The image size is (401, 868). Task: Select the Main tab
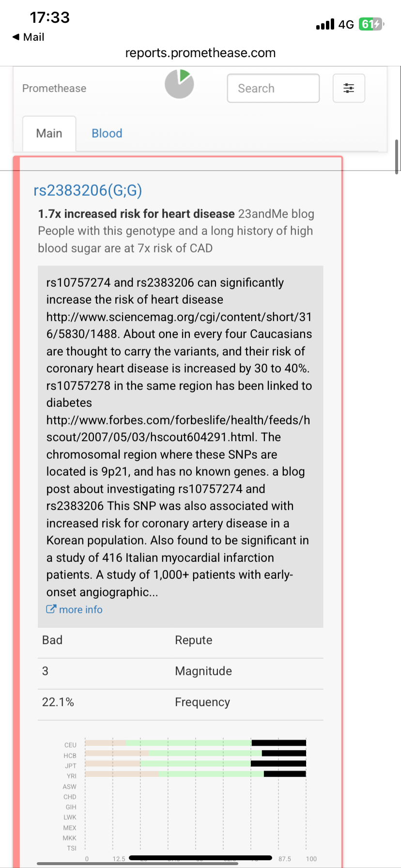point(49,134)
